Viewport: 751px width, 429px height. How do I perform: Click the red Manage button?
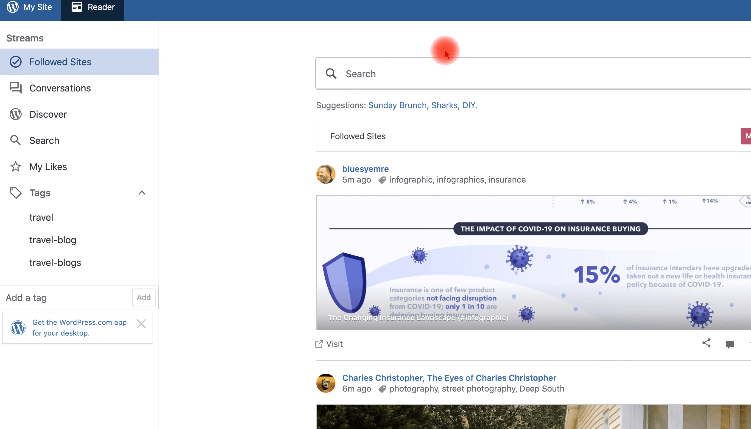pos(746,136)
